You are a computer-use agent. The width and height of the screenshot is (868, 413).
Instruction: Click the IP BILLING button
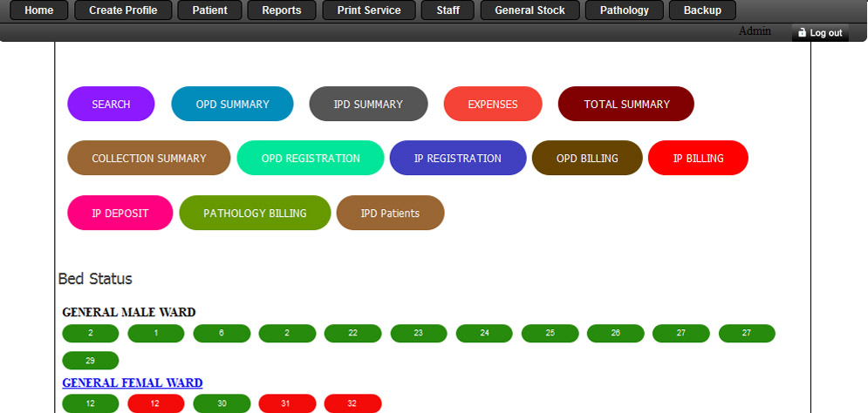click(x=698, y=159)
